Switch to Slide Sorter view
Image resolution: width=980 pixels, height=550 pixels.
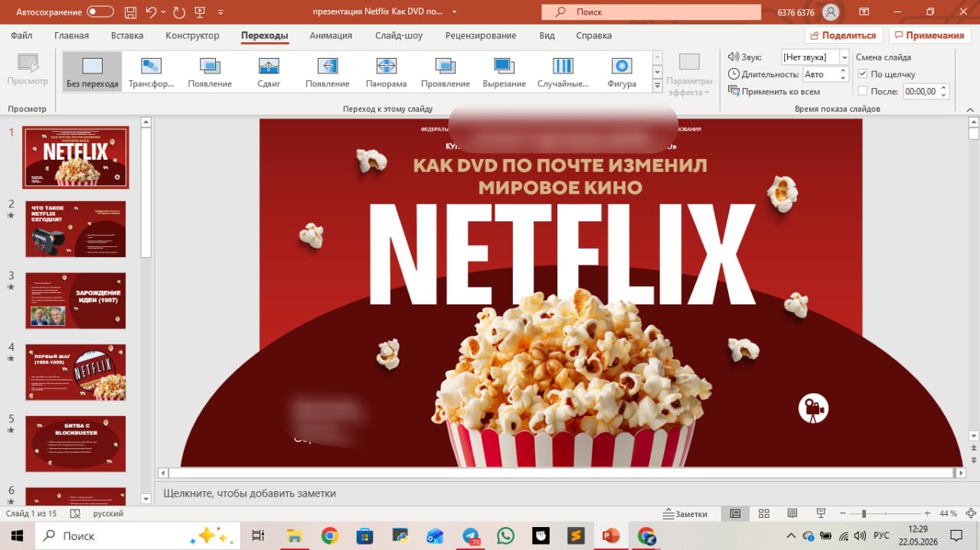[x=763, y=513]
